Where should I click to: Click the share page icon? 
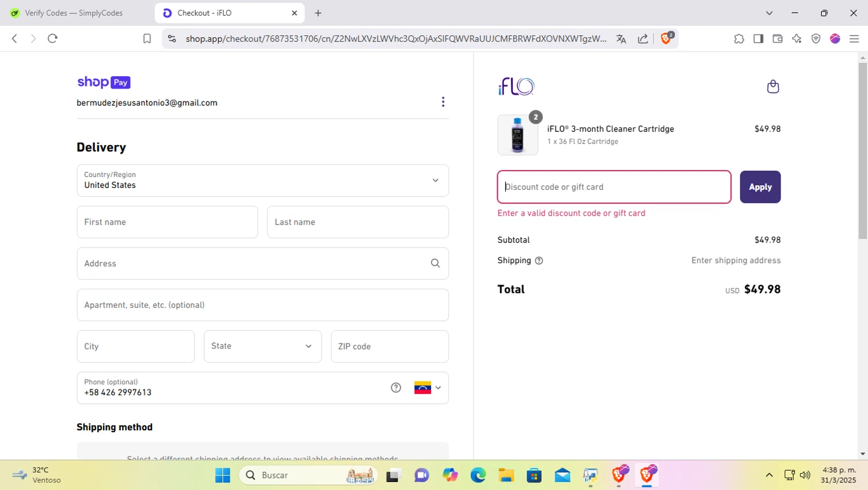point(643,39)
